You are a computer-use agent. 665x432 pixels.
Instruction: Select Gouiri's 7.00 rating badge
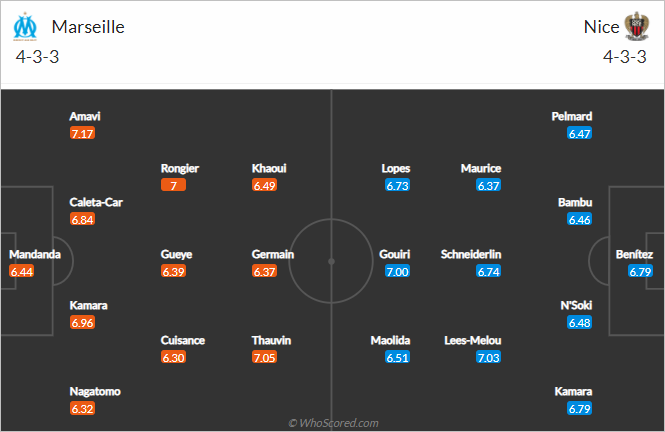tap(397, 271)
